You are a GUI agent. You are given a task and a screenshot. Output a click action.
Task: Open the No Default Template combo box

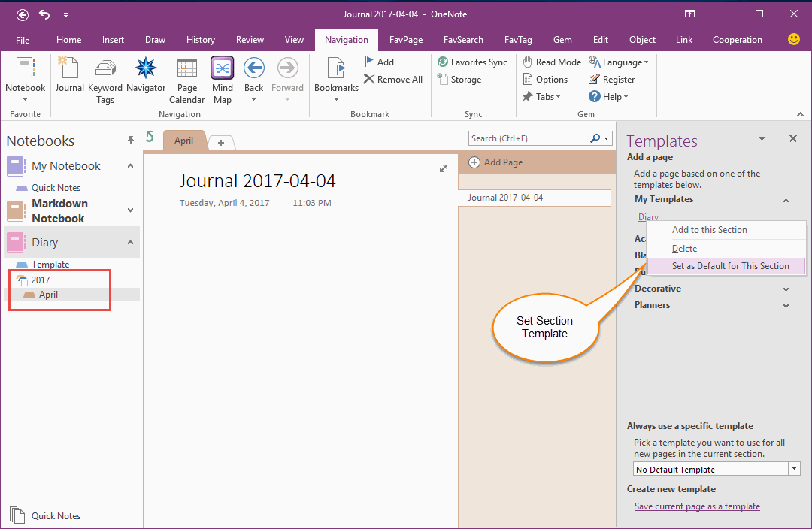tap(717, 469)
